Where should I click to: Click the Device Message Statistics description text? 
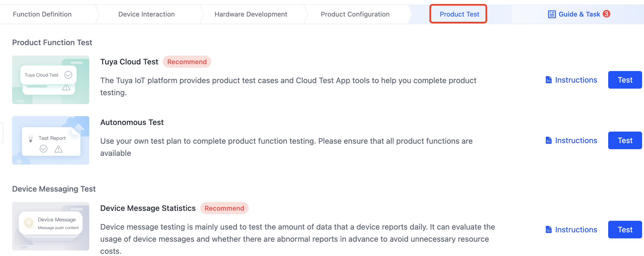(297, 239)
